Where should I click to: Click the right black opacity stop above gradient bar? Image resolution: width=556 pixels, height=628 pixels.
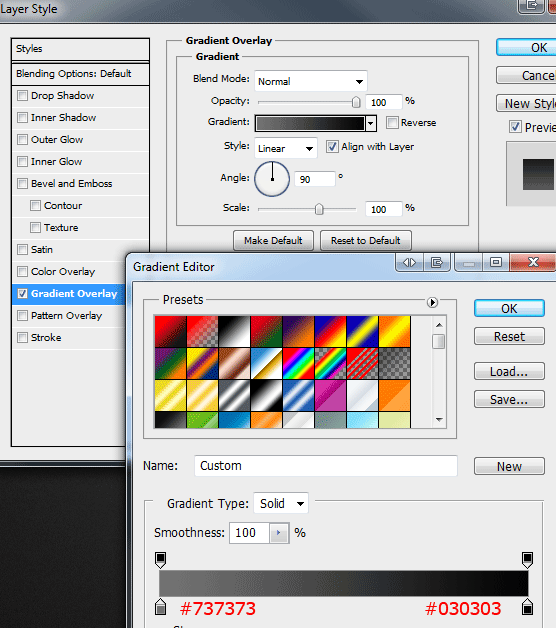[527, 560]
